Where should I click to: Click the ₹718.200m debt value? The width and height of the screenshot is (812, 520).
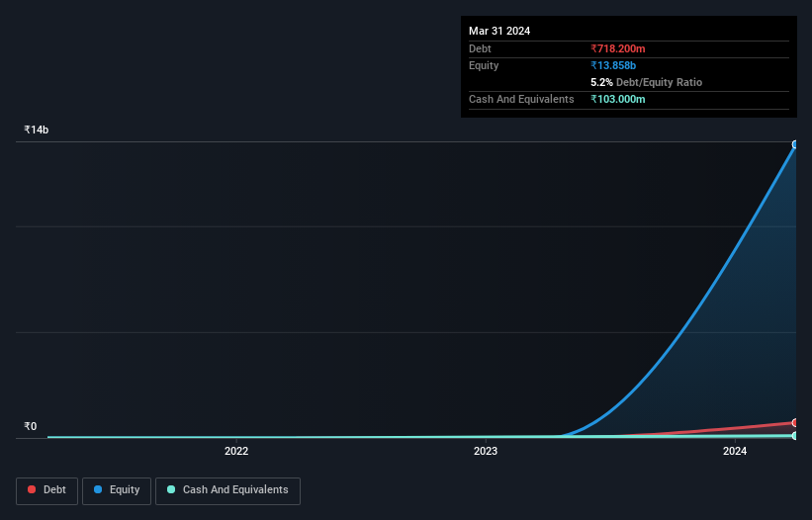[x=618, y=48]
